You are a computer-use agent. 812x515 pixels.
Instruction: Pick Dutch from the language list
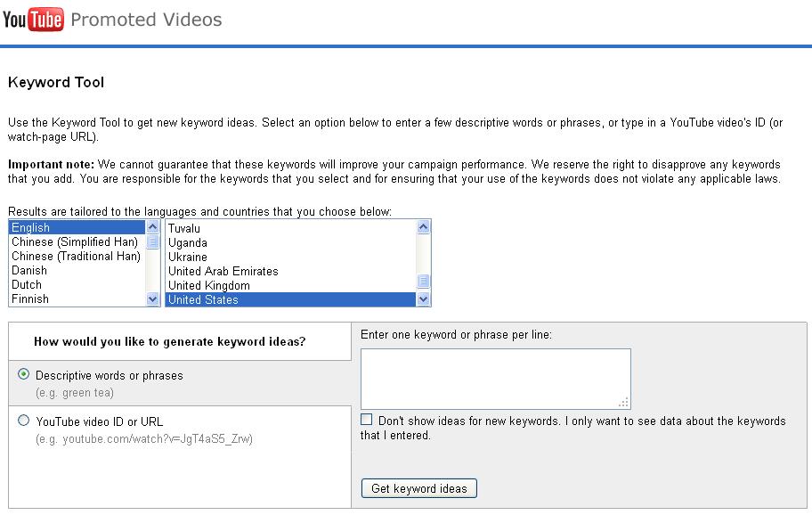pyautogui.click(x=27, y=285)
